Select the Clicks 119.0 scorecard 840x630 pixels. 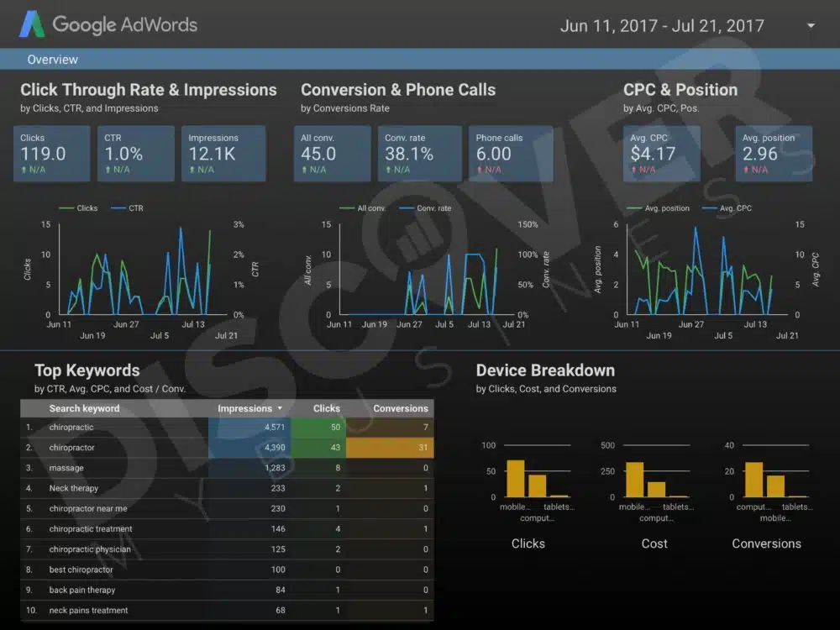pos(51,154)
